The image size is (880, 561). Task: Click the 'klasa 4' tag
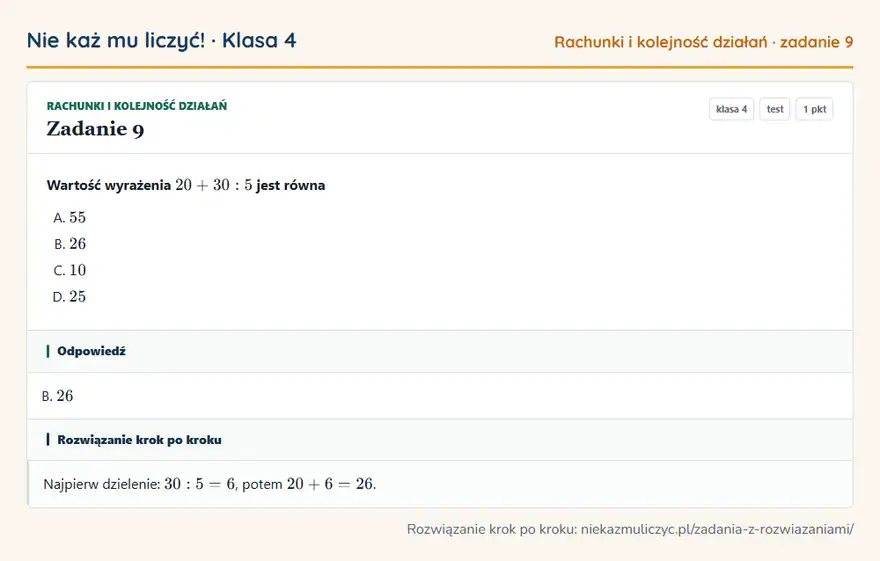731,109
